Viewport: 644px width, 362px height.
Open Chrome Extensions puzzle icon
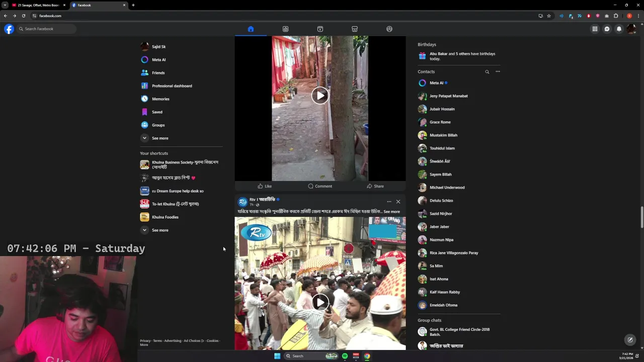pyautogui.click(x=616, y=16)
